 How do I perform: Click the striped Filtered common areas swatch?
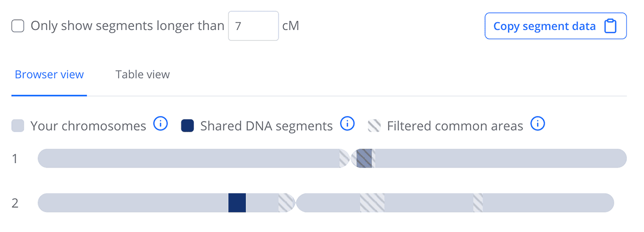click(374, 126)
